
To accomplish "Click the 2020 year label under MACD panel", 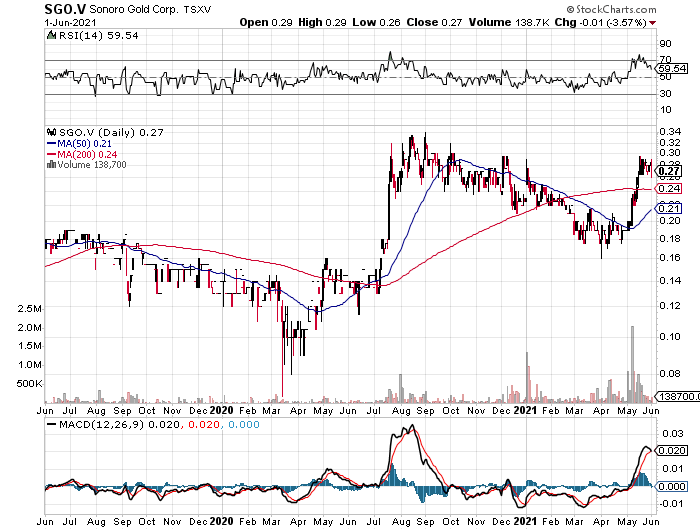I will click(221, 521).
